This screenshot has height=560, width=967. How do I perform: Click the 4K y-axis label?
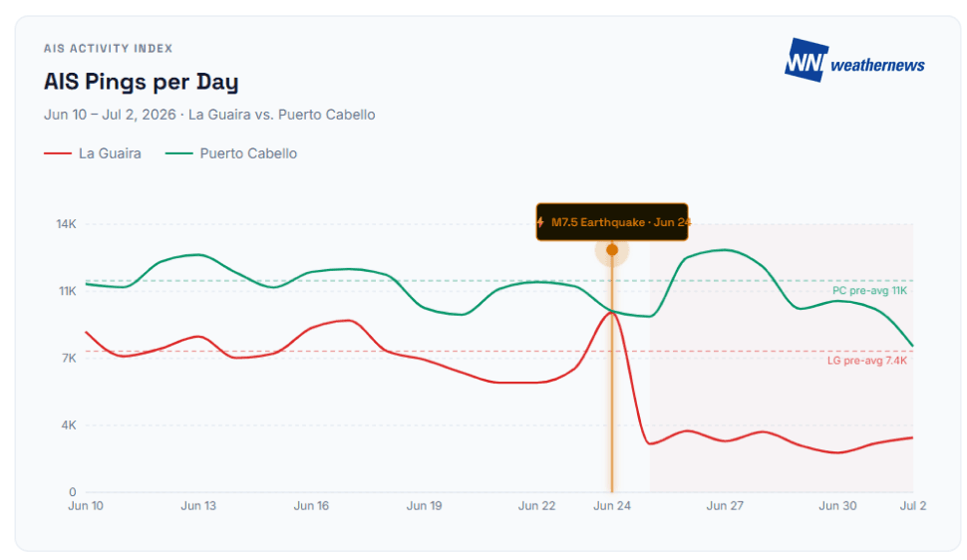click(x=69, y=424)
